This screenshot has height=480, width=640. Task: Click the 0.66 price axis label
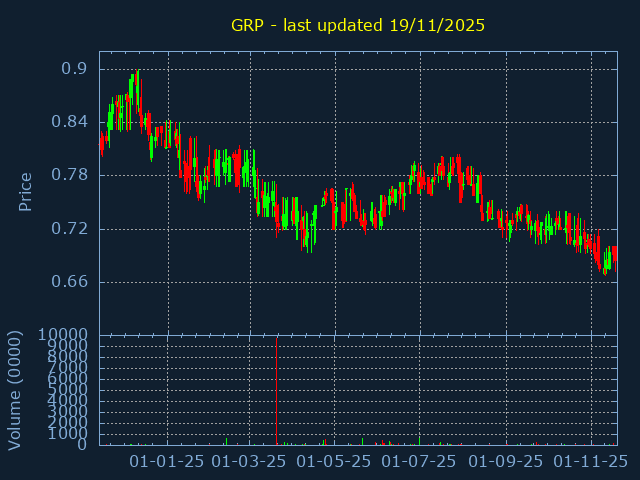(69, 282)
